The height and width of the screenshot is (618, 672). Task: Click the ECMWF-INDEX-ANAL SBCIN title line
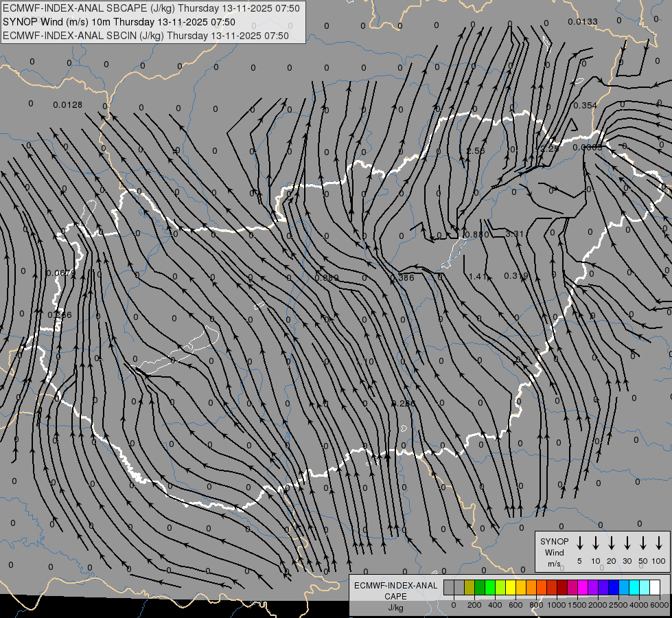click(146, 36)
